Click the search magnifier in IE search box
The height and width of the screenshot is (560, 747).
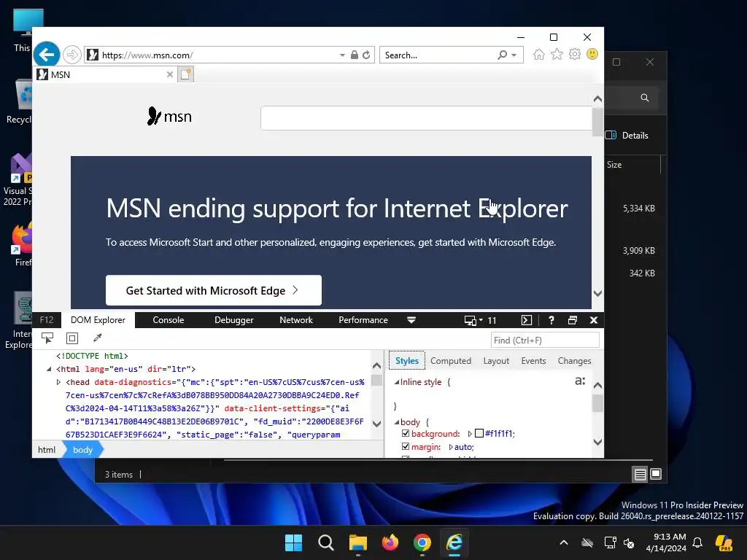(502, 55)
